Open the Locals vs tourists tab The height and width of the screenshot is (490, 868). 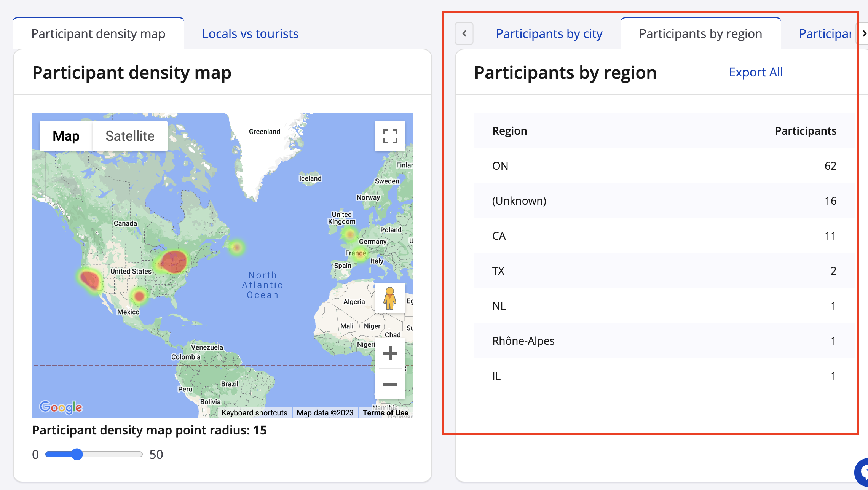pos(250,34)
